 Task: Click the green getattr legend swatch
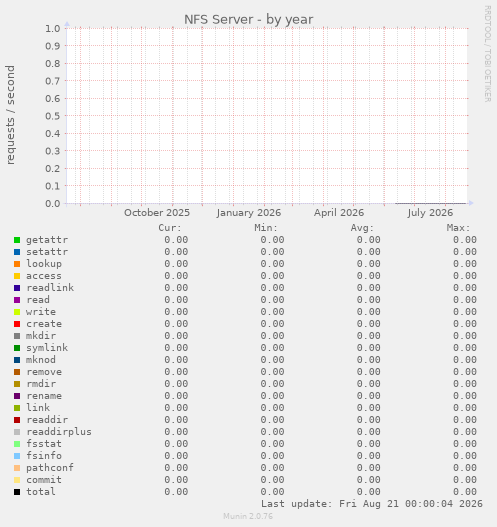click(17, 240)
